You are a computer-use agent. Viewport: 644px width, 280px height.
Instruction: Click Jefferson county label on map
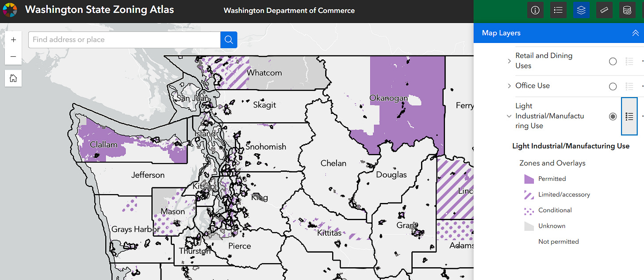pos(148,175)
